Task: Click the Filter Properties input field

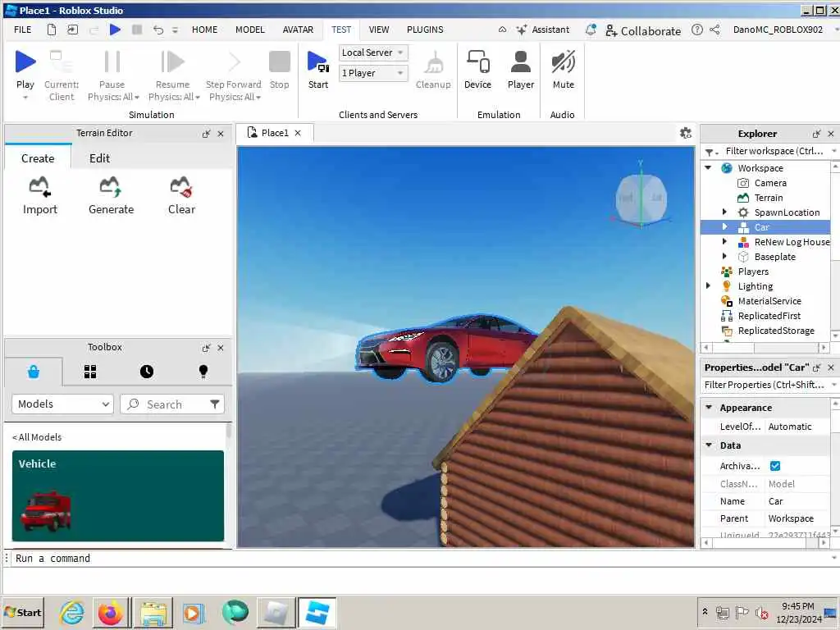Action: (x=765, y=385)
